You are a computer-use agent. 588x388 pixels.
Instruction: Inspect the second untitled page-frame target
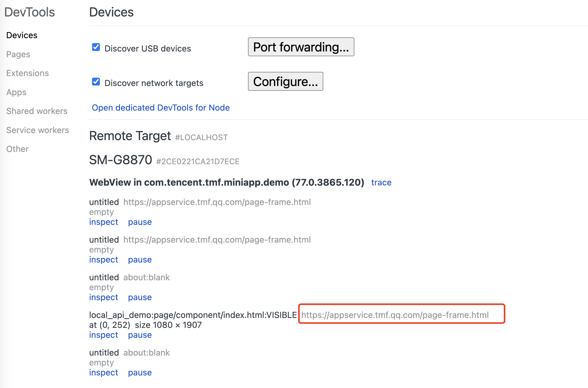click(x=103, y=260)
